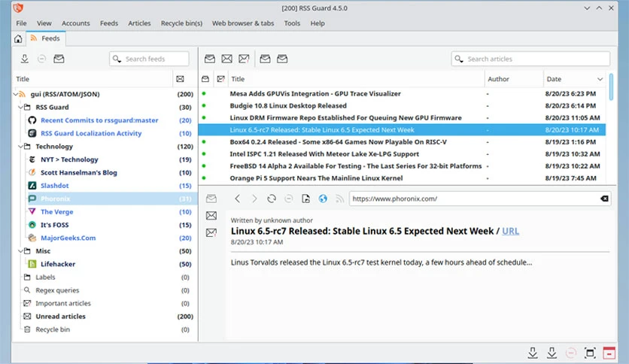Go back in the article browser
The image size is (629, 364).
tap(238, 199)
